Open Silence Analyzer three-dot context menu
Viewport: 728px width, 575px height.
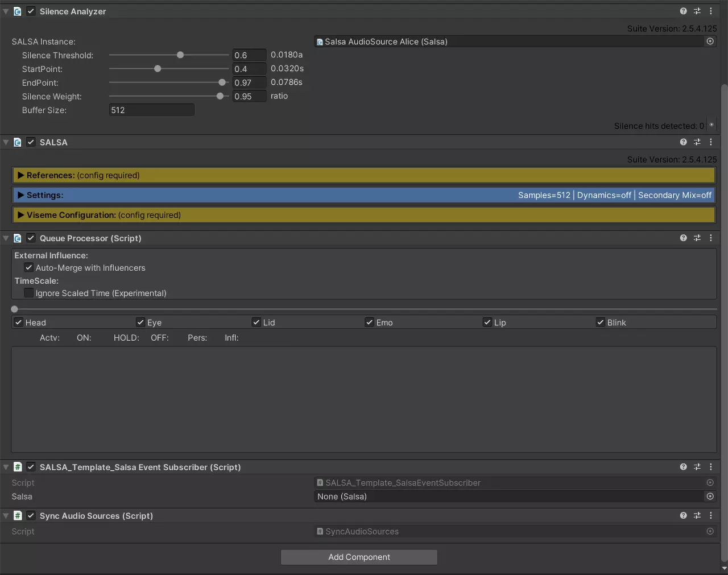tap(710, 11)
